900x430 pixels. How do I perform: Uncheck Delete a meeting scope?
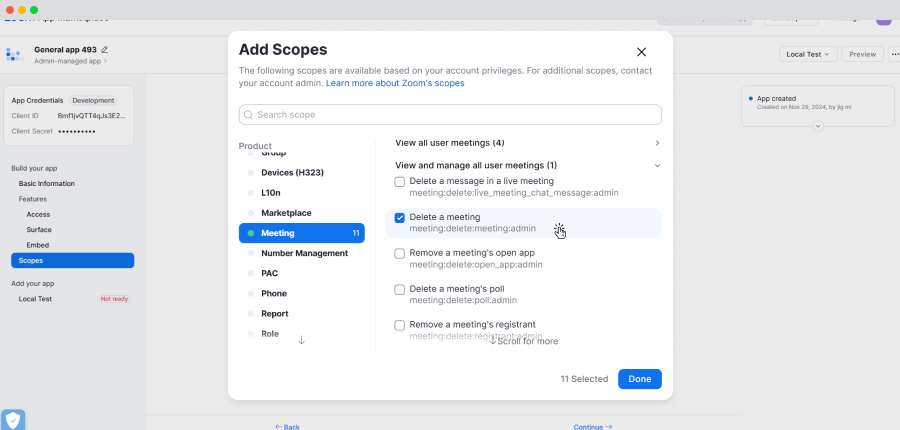399,218
